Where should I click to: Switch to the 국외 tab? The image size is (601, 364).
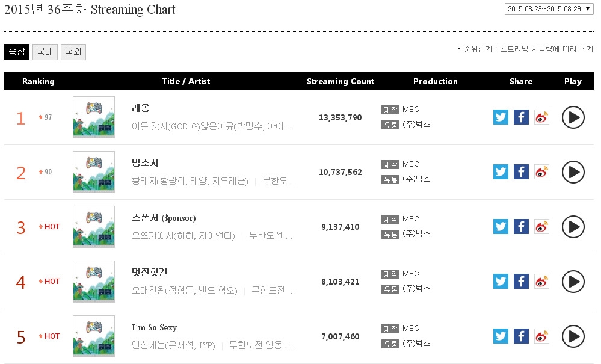point(73,52)
